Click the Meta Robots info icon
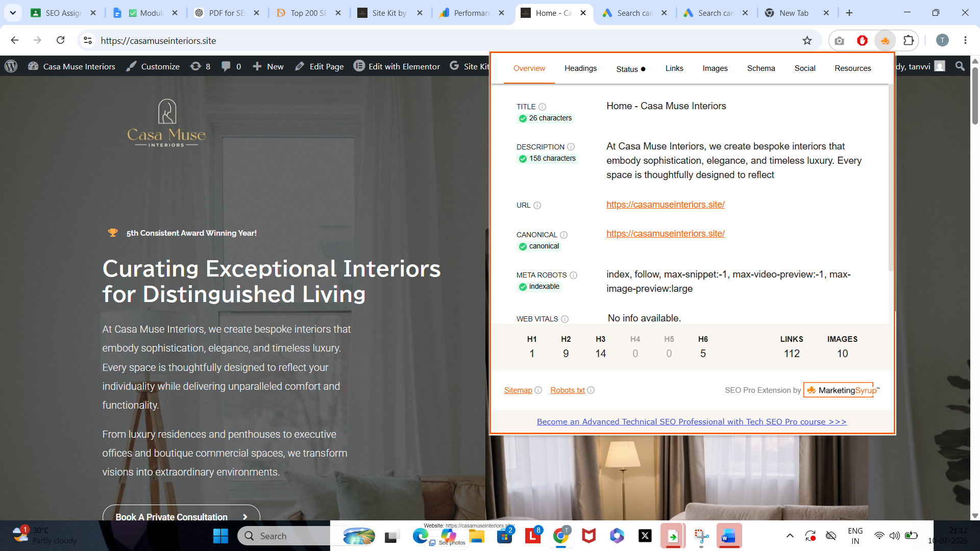The image size is (980, 551). (x=573, y=275)
